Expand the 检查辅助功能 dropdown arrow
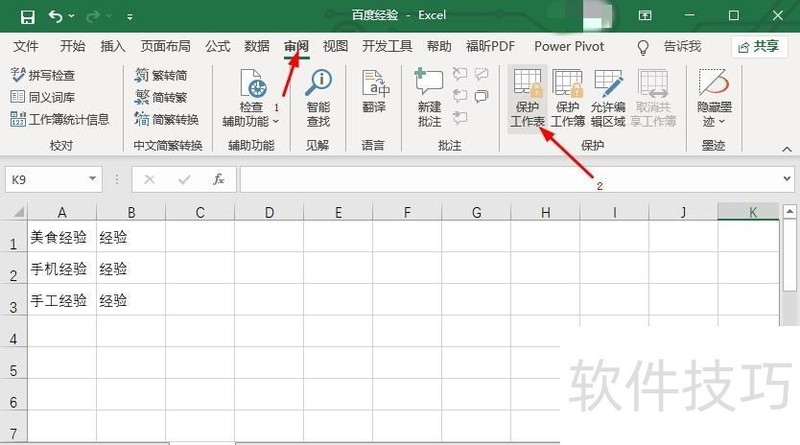 coord(276,121)
